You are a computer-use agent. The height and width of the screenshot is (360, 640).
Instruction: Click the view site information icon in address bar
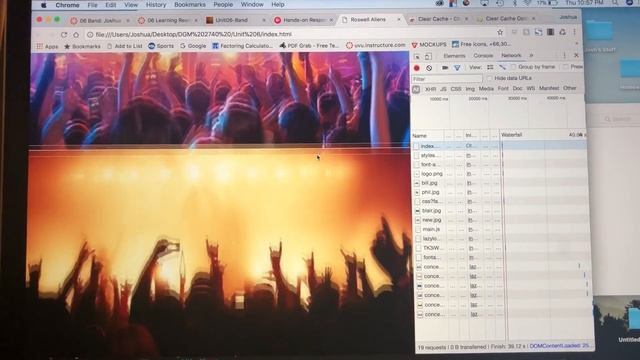(x=90, y=35)
